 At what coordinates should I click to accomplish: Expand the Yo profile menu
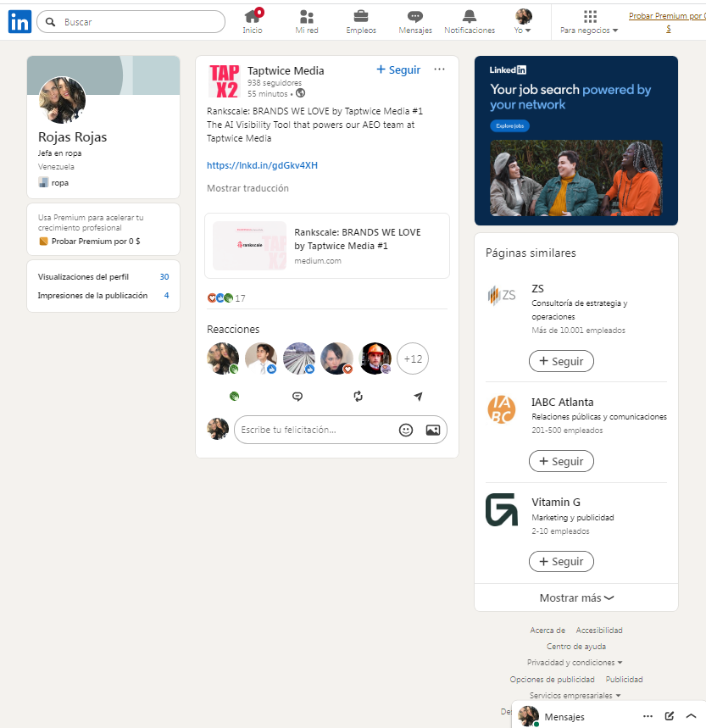523,22
